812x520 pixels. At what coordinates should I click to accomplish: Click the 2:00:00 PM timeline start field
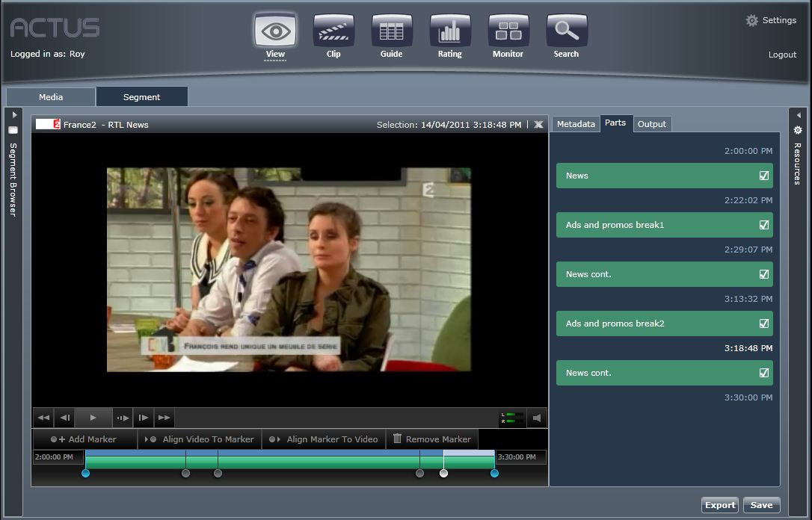pos(58,457)
